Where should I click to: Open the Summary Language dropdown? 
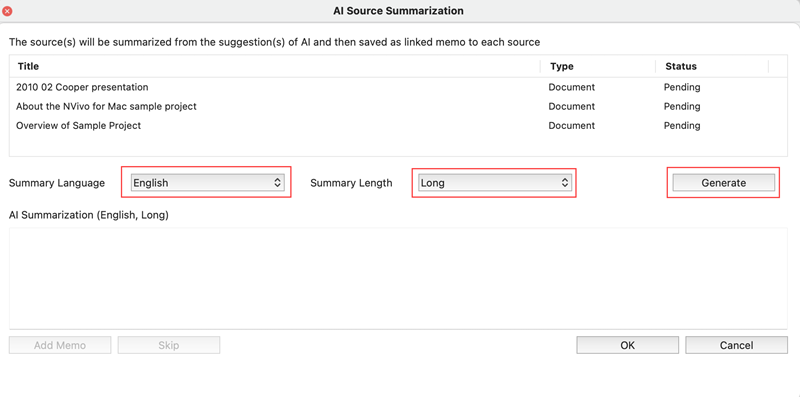207,183
